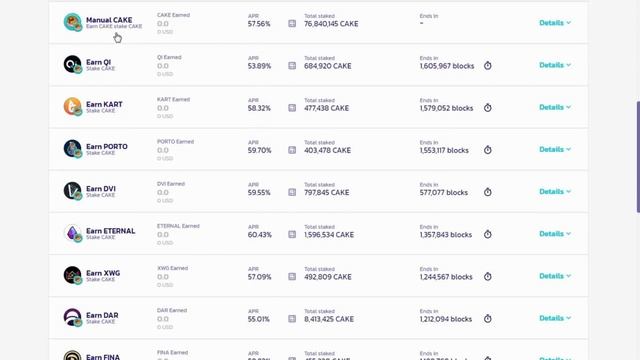Click the page vertical scrollbar thumb
Viewport: 640px width, 360px height.
[638, 157]
